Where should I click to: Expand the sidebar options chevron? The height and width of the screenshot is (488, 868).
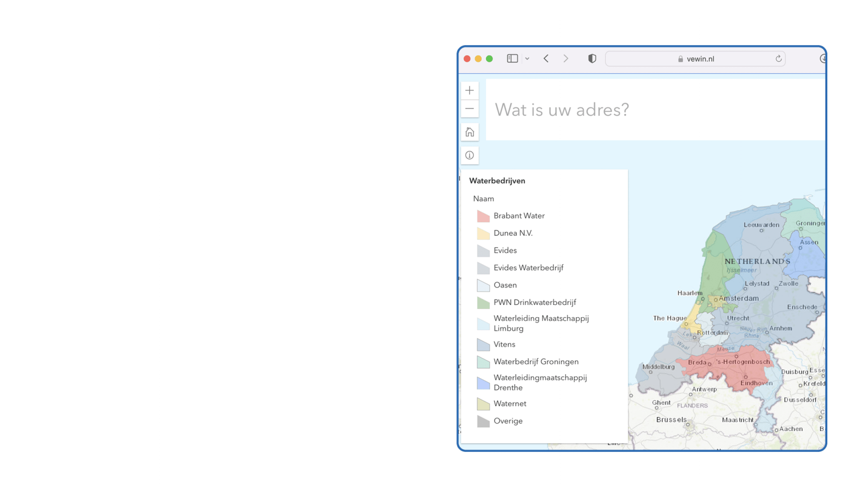tap(527, 59)
